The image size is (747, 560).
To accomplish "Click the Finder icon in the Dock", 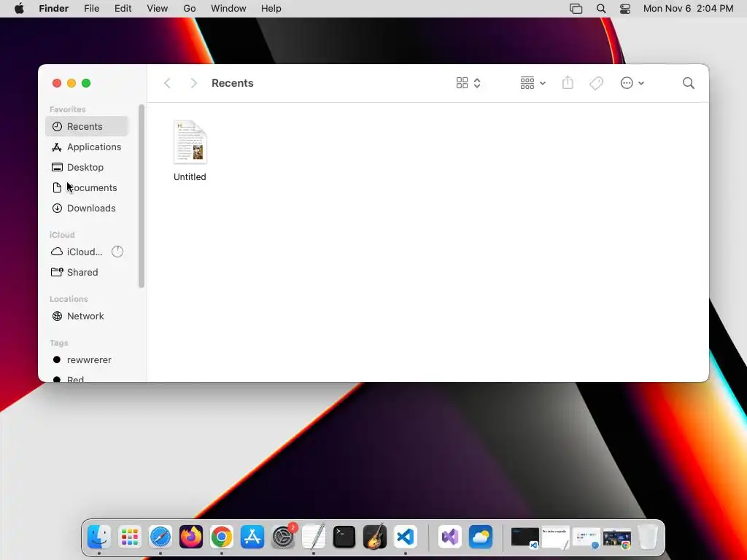I will click(99, 537).
